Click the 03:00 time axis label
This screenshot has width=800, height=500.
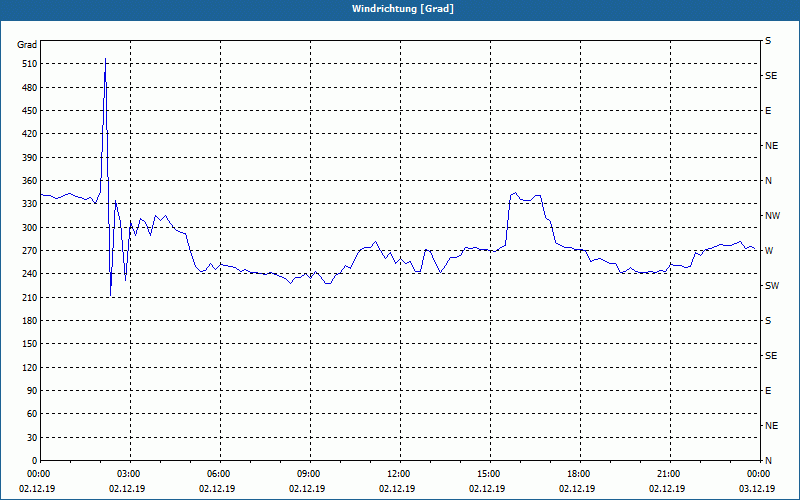click(128, 474)
